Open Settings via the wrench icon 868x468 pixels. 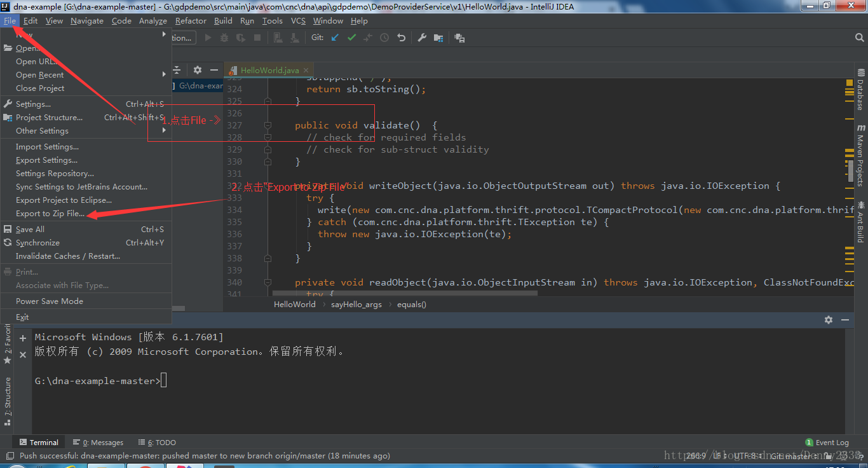tap(421, 38)
